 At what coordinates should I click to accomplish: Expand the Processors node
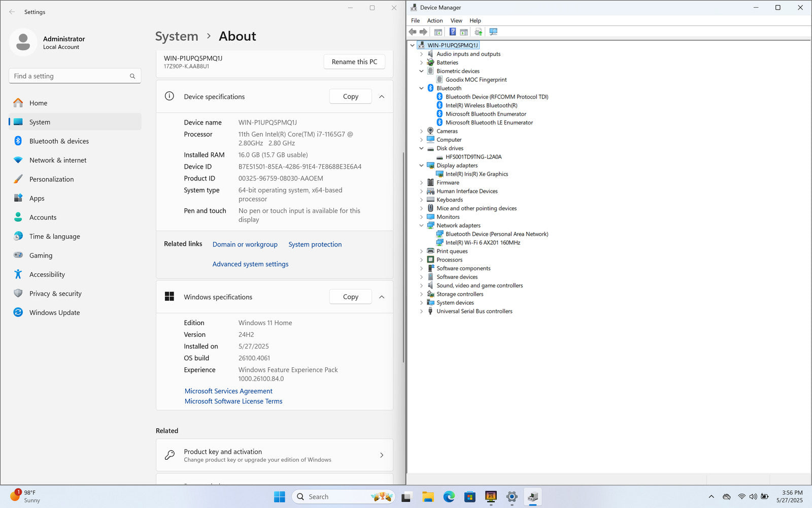421,260
